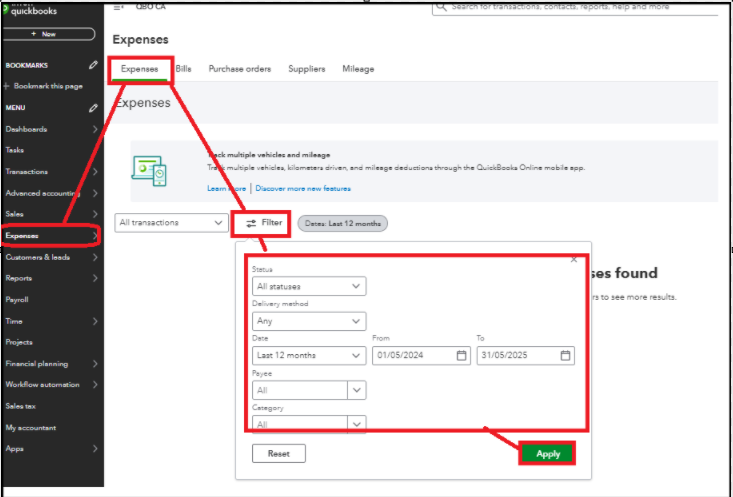Image resolution: width=733 pixels, height=497 pixels.
Task: Click the Filter button
Action: click(264, 223)
